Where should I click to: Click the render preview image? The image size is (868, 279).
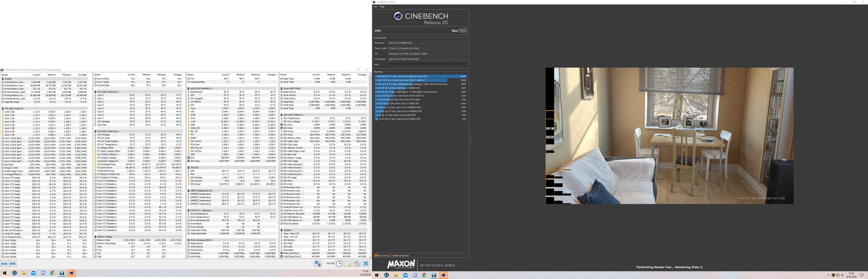(669, 136)
